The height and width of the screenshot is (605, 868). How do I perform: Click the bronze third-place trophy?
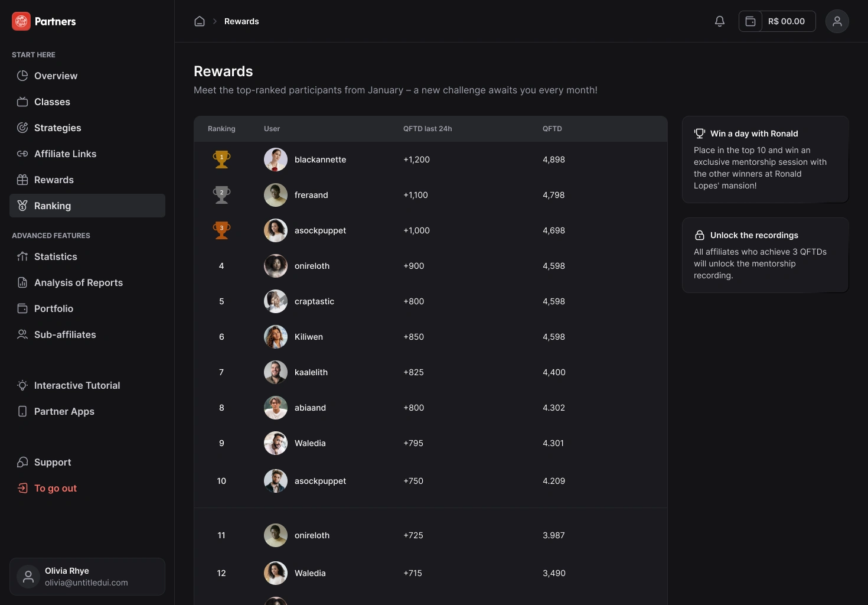(x=221, y=230)
